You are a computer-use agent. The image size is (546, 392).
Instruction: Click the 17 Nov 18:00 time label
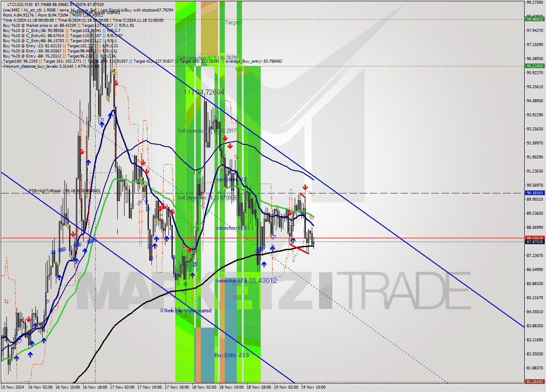click(x=176, y=387)
